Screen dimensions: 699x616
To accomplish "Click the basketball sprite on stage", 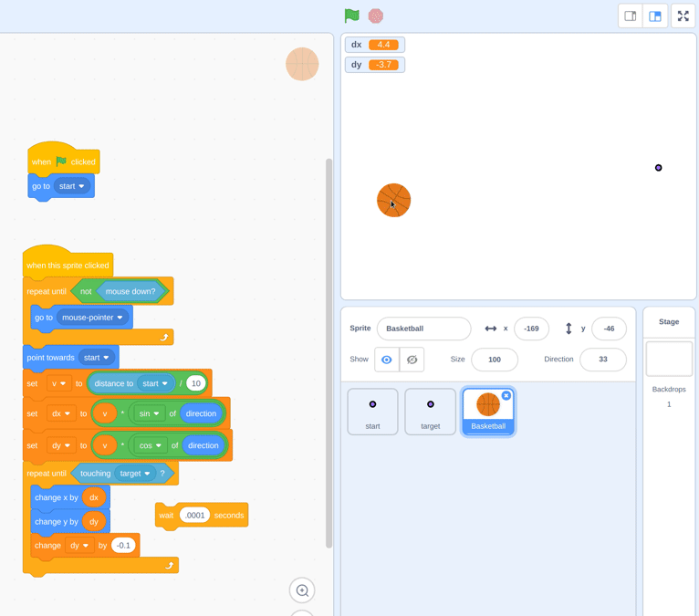I will click(393, 200).
